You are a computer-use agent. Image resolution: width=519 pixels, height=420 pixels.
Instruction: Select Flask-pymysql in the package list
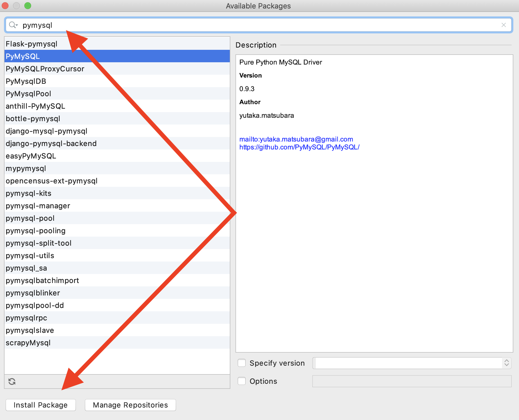pyautogui.click(x=117, y=44)
